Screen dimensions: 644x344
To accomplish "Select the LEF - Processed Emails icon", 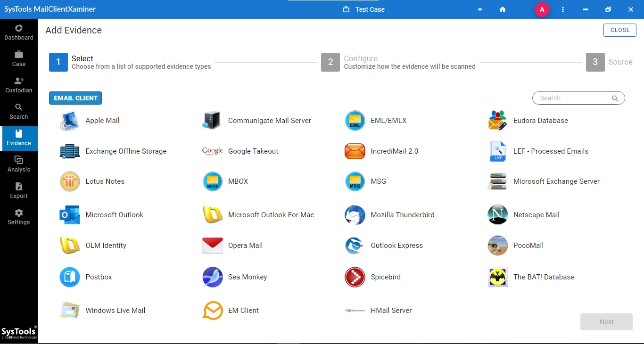I will (x=497, y=151).
